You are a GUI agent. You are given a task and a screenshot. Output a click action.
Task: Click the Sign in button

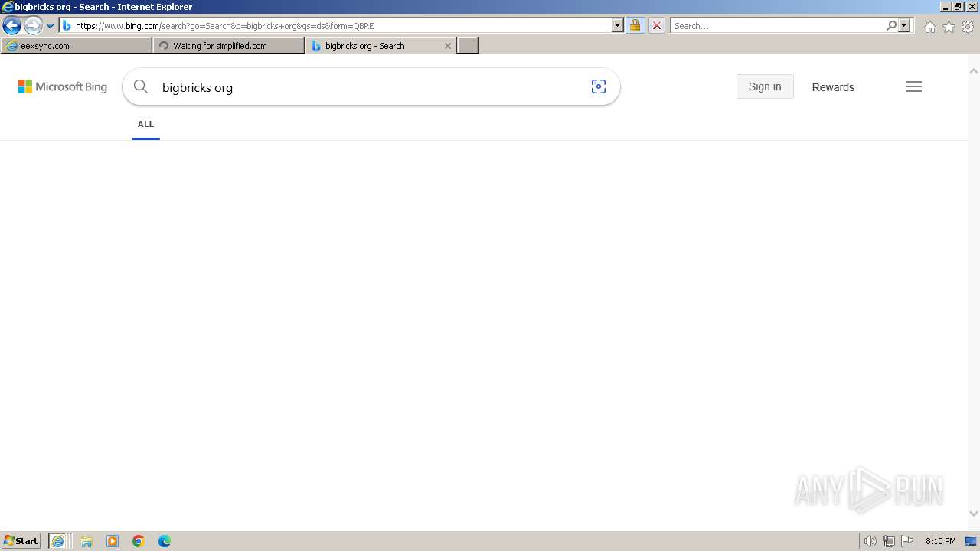click(x=765, y=86)
